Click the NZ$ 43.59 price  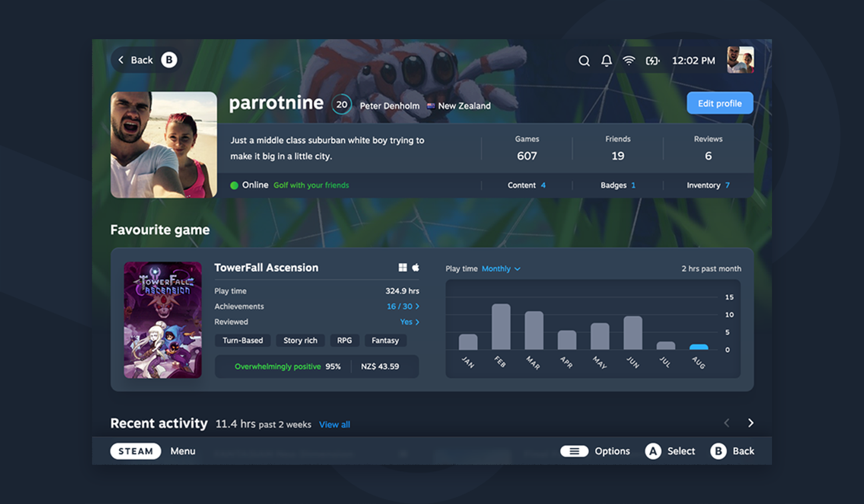pos(380,366)
